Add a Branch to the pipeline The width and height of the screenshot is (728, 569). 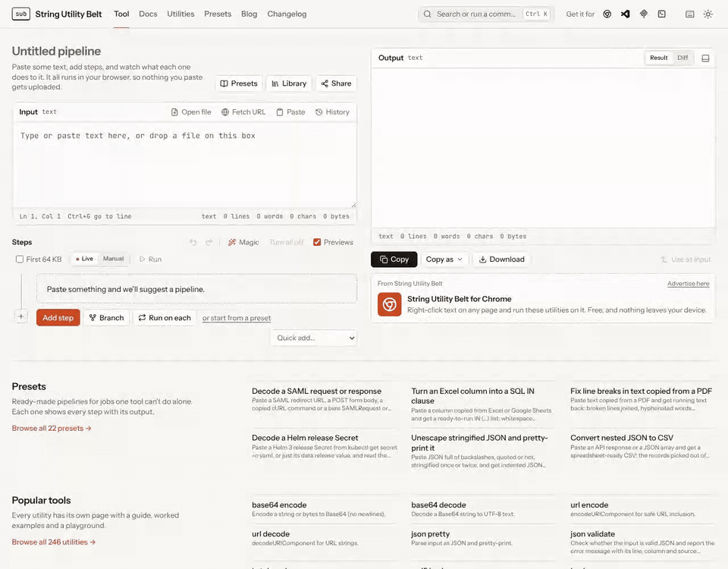click(106, 318)
